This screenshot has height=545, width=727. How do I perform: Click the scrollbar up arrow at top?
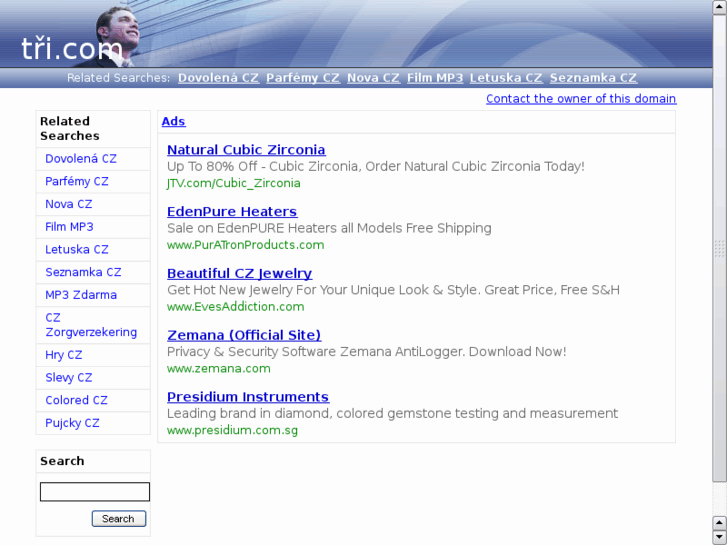[x=719, y=7]
